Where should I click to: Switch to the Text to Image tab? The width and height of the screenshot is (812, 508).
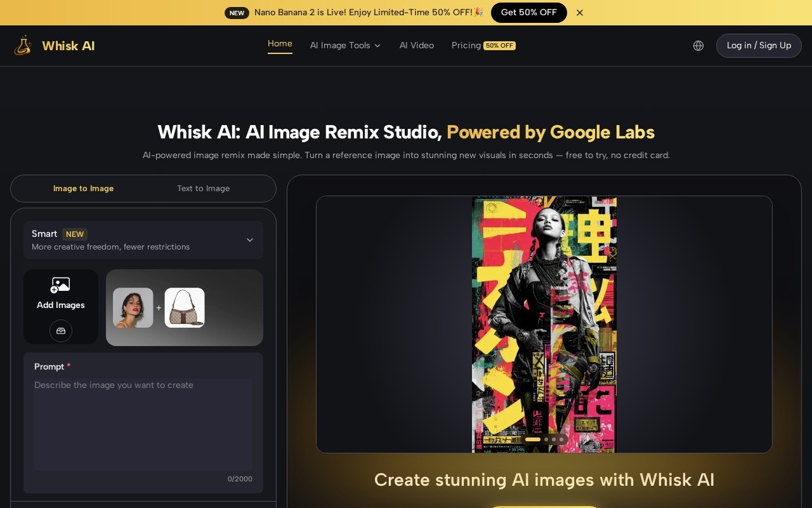204,189
